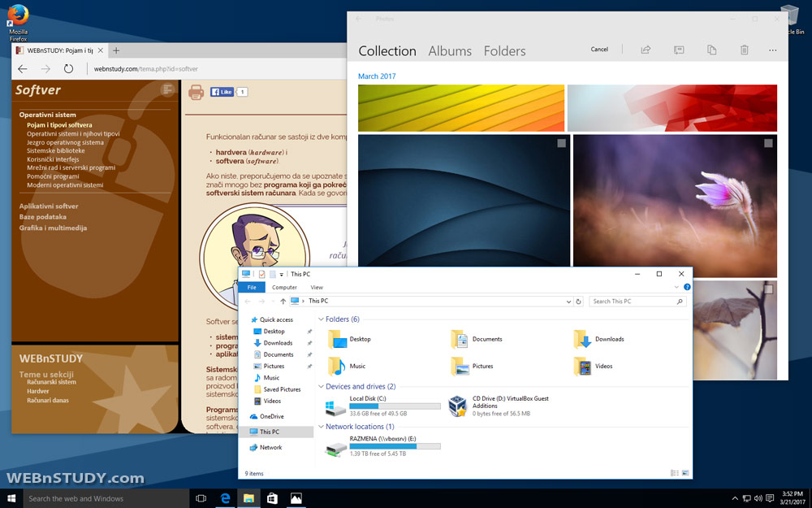Open 'Aplikativni softver' sidebar link

pos(49,206)
